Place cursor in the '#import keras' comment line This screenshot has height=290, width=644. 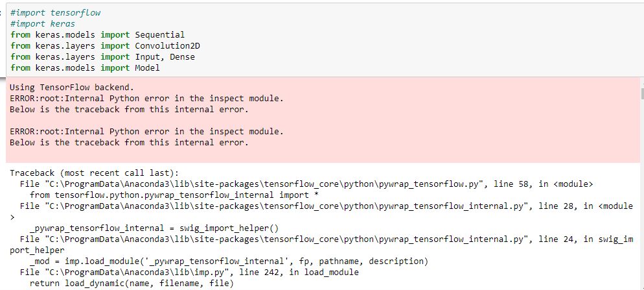43,24
